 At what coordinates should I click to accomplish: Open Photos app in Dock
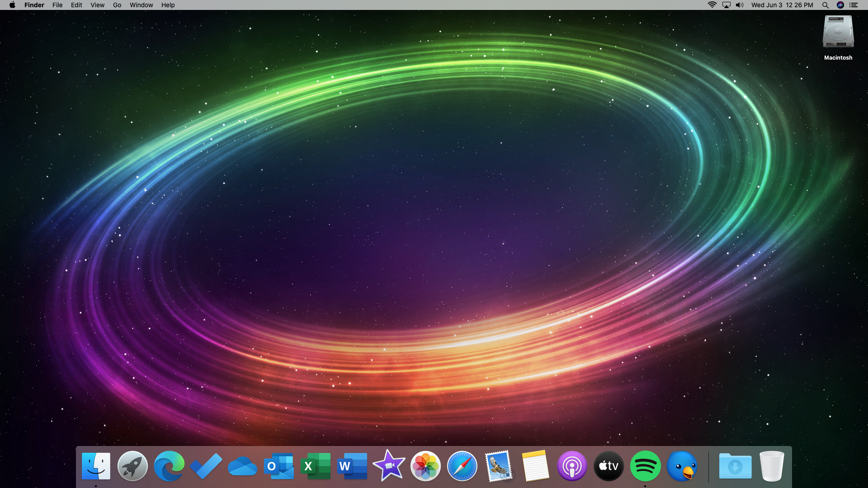425,466
